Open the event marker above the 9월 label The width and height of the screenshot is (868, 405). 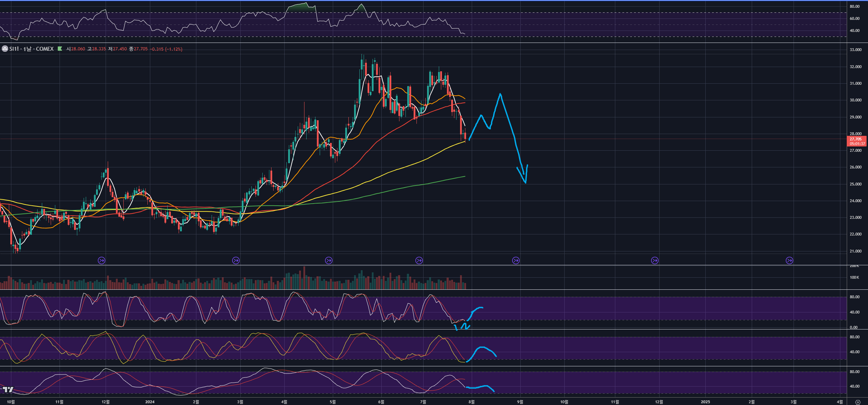(516, 261)
